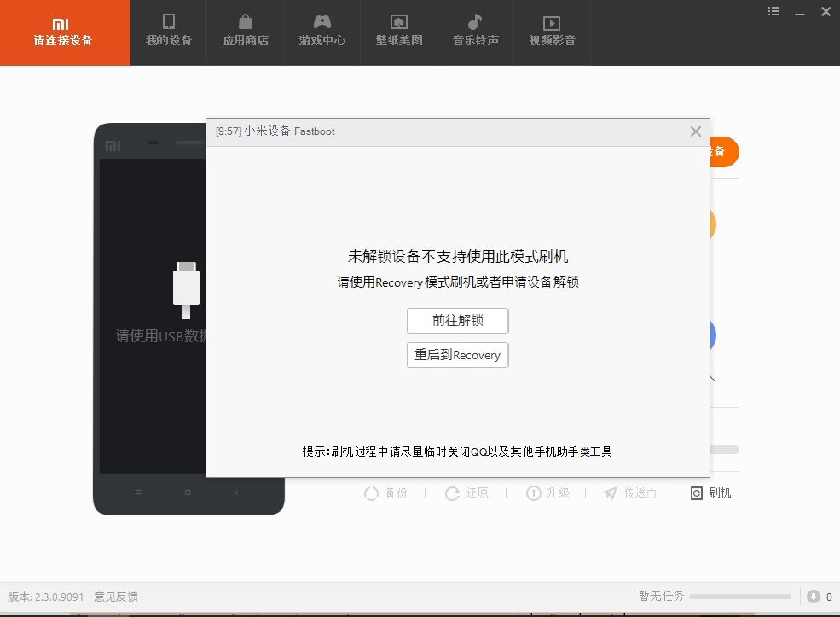The width and height of the screenshot is (840, 617).
Task: Open the main menu list icon
Action: coord(773,11)
